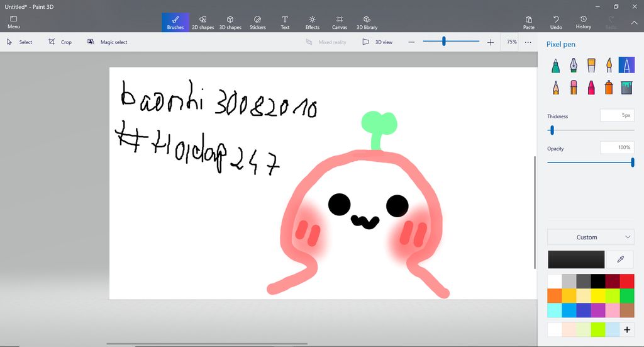Zoom out with the minus icon

411,42
